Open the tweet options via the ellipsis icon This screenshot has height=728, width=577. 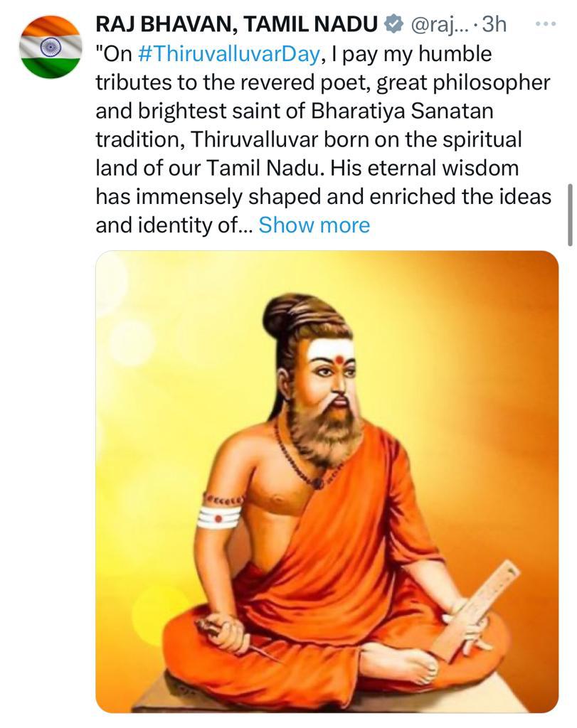tap(545, 23)
